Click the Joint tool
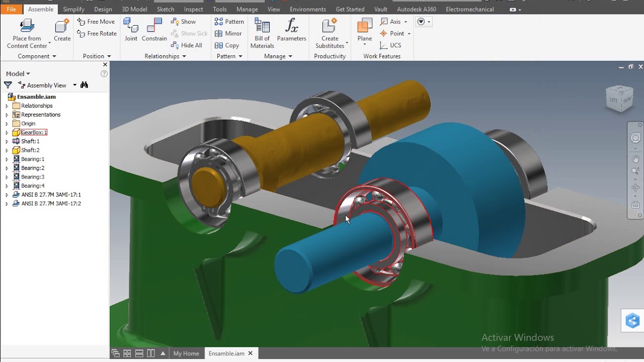This screenshot has width=644, height=362. pyautogui.click(x=131, y=30)
